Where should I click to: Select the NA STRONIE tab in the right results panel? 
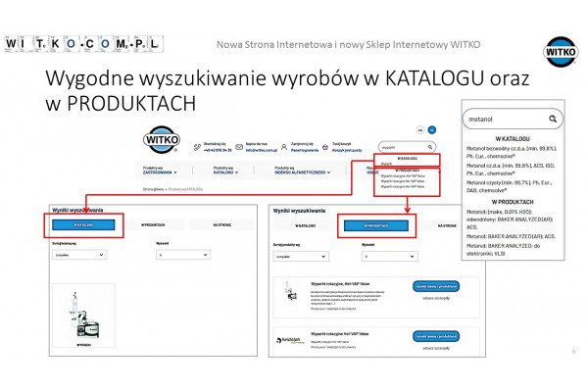[447, 225]
